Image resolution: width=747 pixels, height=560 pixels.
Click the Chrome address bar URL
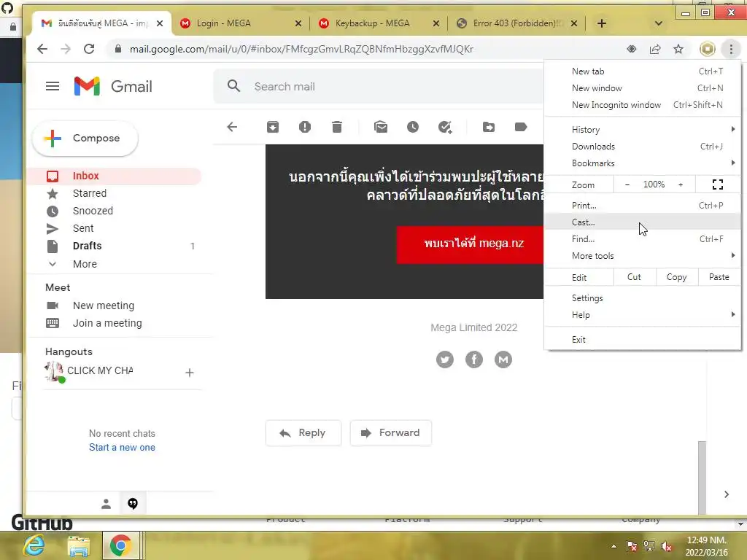coord(301,49)
